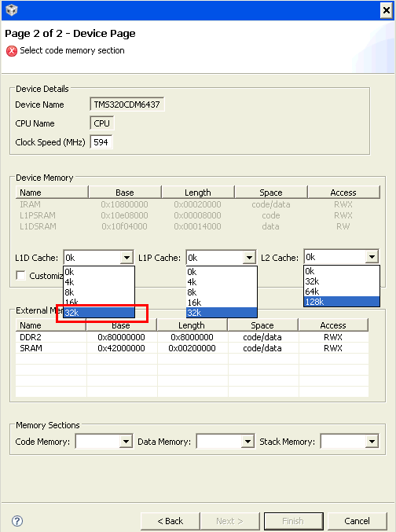Click the DDR2 length 0x8000000
This screenshot has height=532, width=396.
click(192, 337)
